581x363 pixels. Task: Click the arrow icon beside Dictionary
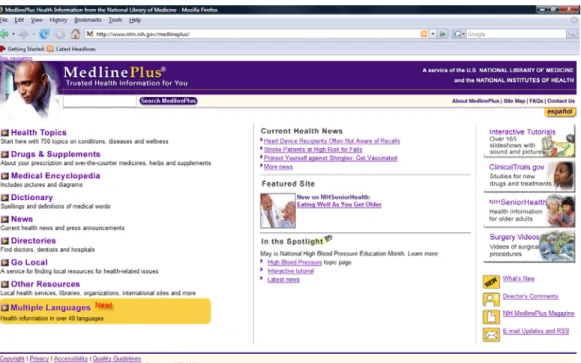point(5,197)
